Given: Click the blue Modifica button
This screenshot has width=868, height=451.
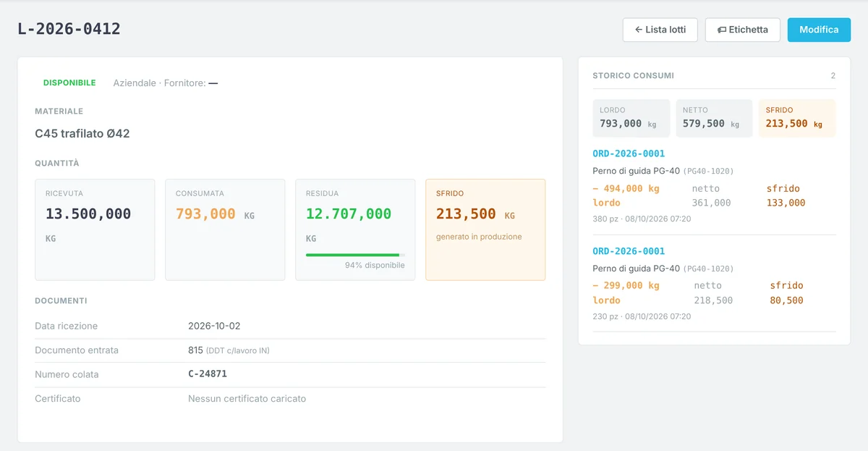Looking at the screenshot, I should 819,30.
